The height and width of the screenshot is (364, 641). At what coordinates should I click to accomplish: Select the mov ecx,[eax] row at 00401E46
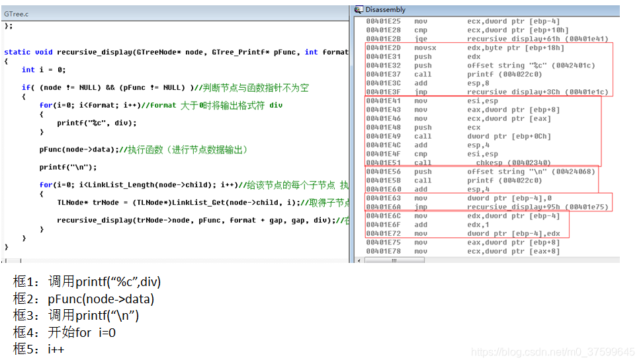coord(458,119)
